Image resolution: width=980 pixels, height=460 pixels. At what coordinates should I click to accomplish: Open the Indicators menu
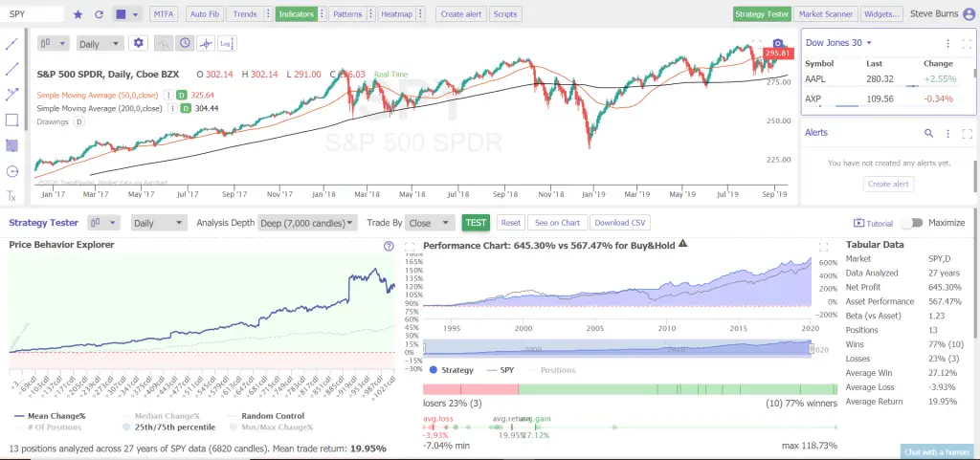297,13
